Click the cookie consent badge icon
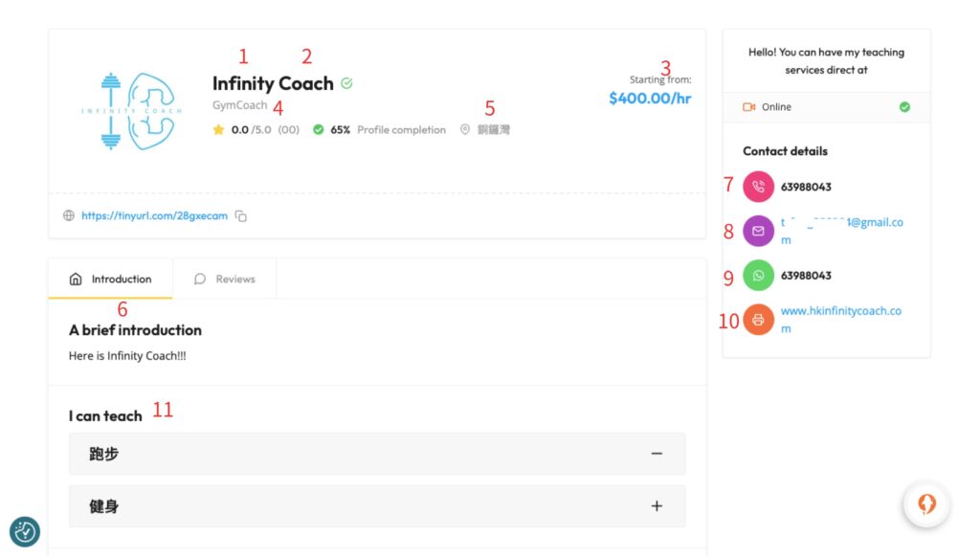980x558 pixels. pos(25,531)
